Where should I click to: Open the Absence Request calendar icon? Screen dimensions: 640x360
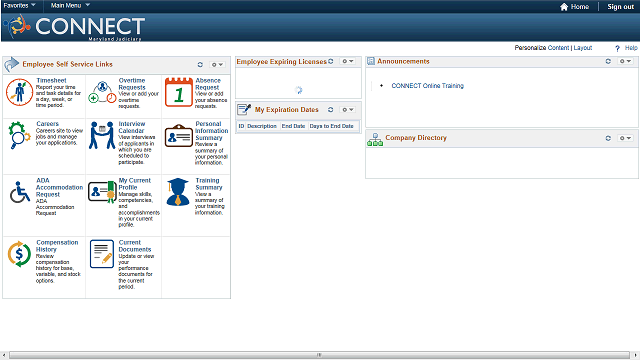[179, 92]
